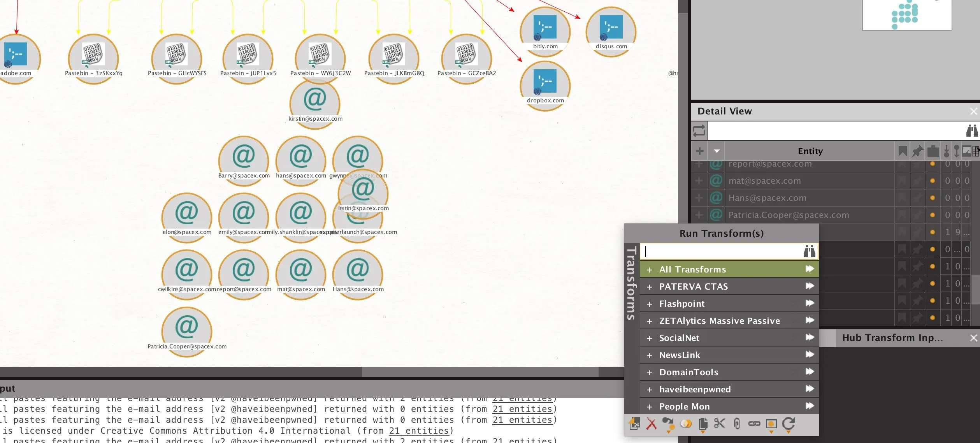
Task: Click the briefcase column header icon
Action: point(933,151)
